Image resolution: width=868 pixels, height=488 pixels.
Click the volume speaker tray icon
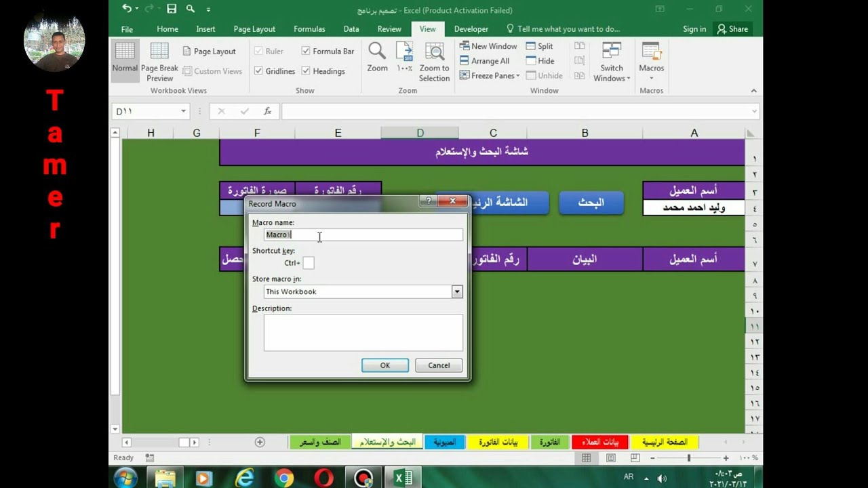tap(662, 479)
